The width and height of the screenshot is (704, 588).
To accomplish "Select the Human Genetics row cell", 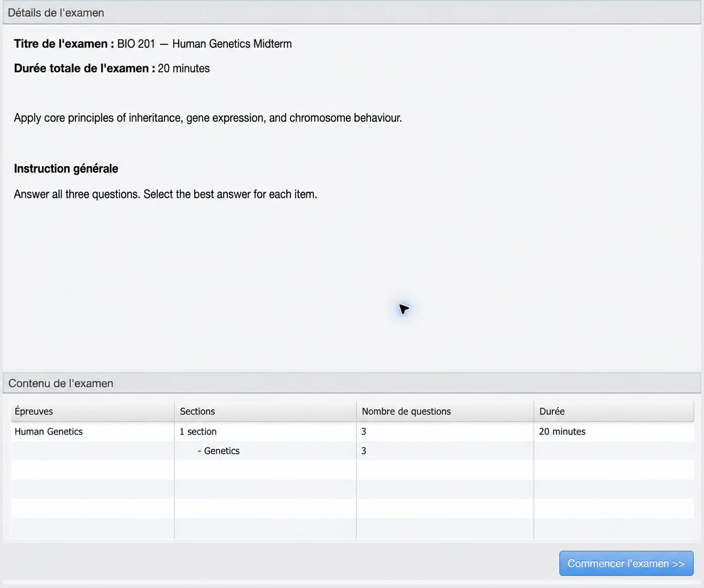I will click(x=93, y=432).
